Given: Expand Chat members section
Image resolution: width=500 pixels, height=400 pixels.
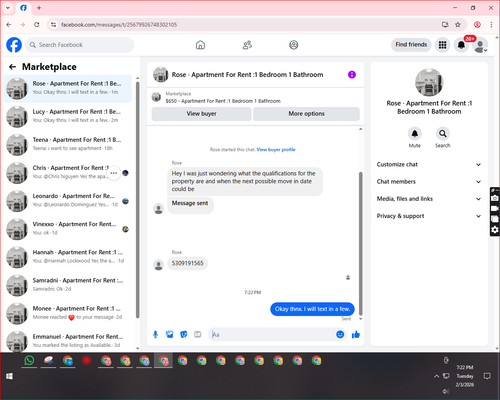Looking at the screenshot, I should [429, 182].
